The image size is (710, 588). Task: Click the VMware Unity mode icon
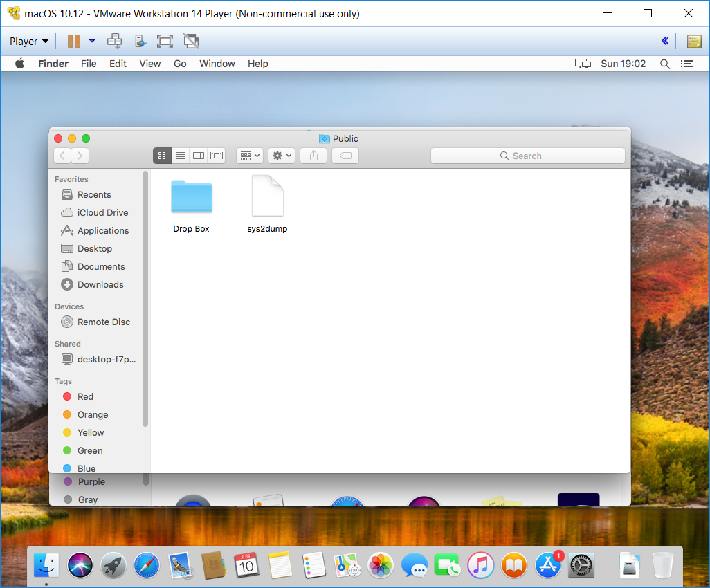click(x=192, y=42)
